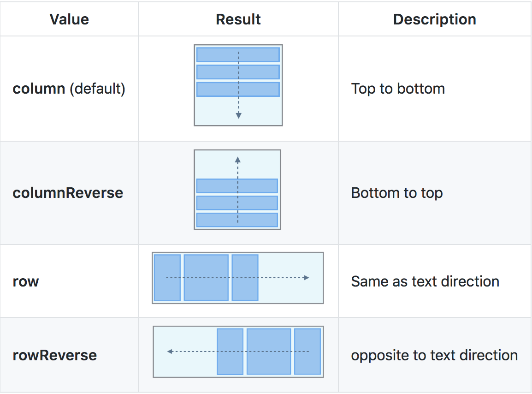The height and width of the screenshot is (394, 532).
Task: Click the "column (default)" value cell
Action: 69,89
